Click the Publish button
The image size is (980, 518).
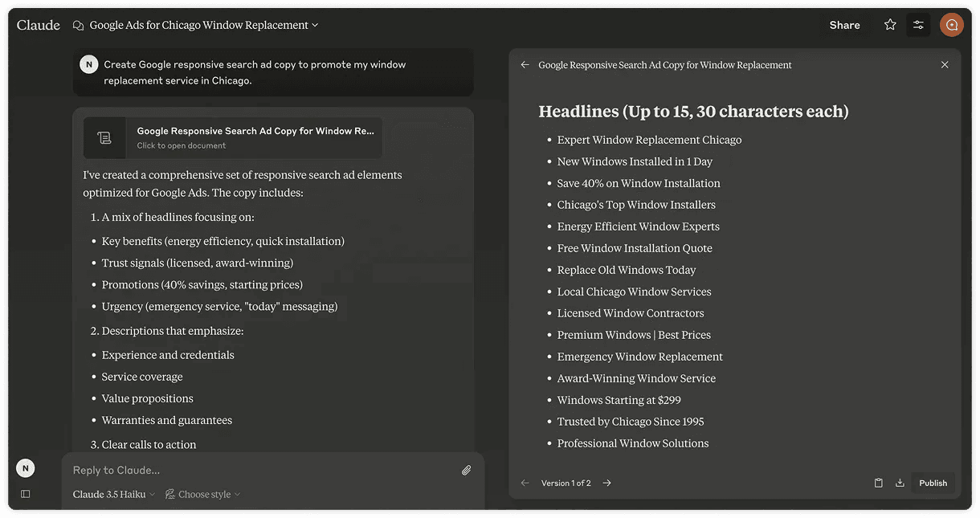[933, 483]
